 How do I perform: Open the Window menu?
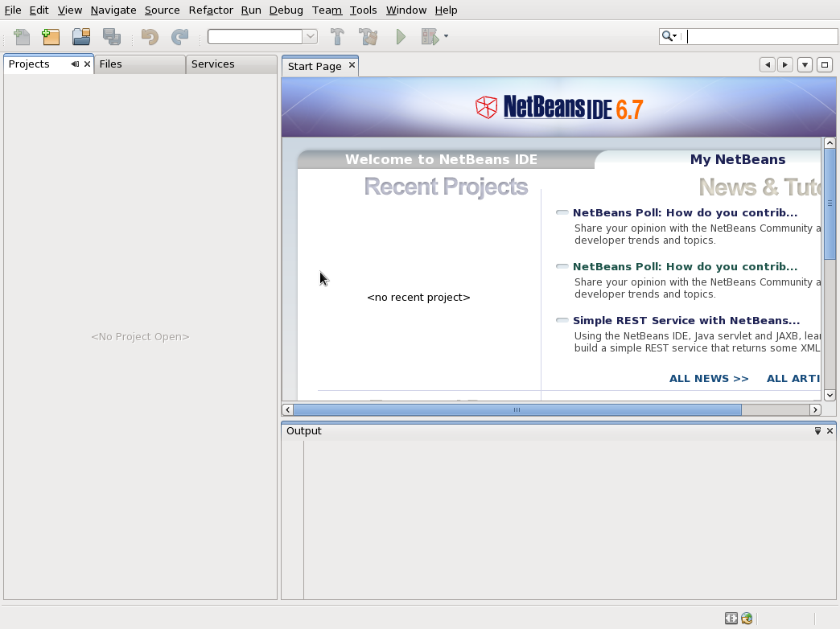tap(406, 10)
